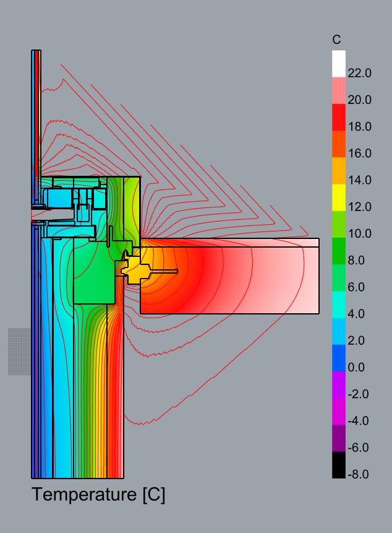
Task: Click the white swatch atop the temperature legend
Action: [x=339, y=63]
